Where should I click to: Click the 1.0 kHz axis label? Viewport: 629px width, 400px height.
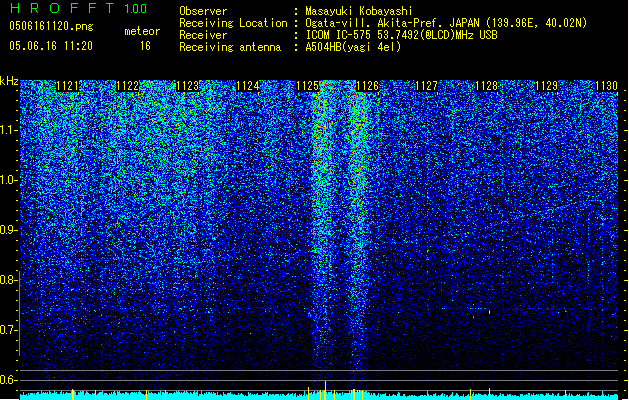point(9,180)
